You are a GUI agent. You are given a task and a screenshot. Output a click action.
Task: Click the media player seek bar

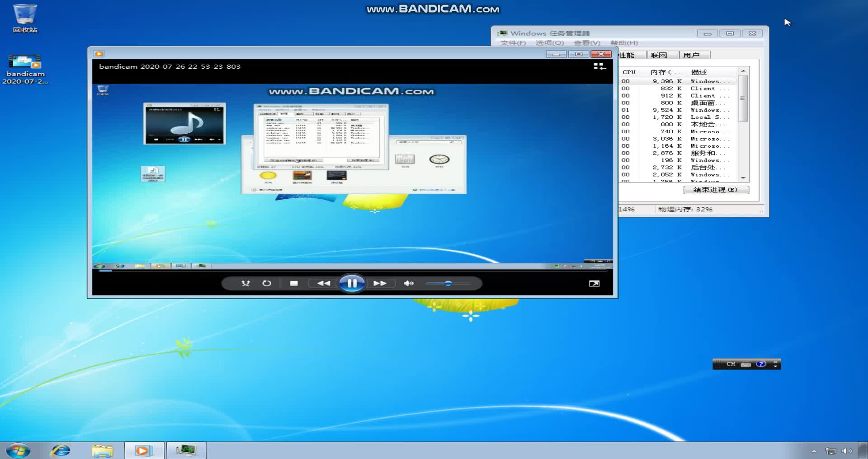point(353,271)
